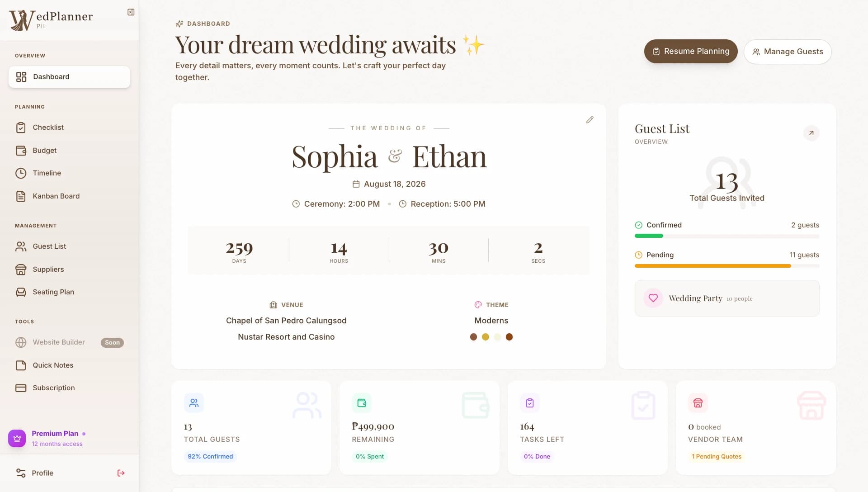This screenshot has height=492, width=868.
Task: Switch to the Dashboard tab
Action: (x=51, y=76)
